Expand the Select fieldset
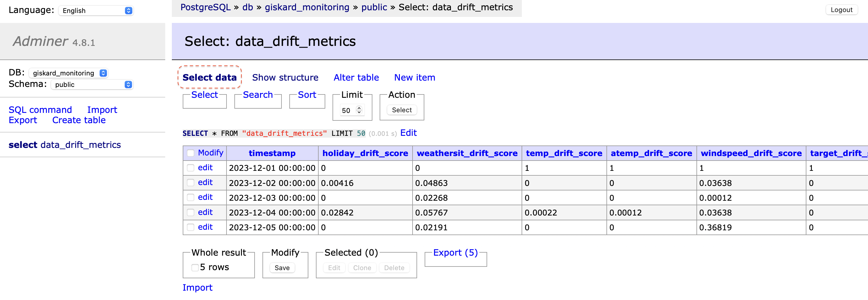Image resolution: width=868 pixels, height=300 pixels. pos(204,95)
